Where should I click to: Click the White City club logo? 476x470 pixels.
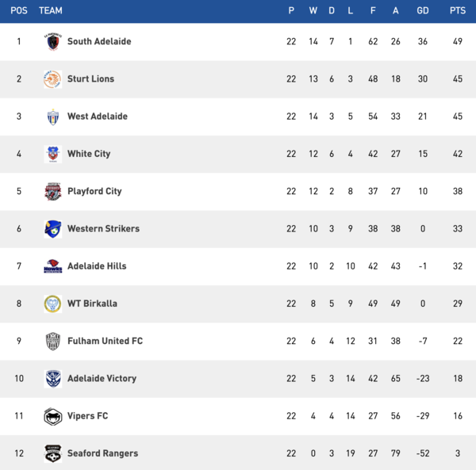click(x=52, y=154)
